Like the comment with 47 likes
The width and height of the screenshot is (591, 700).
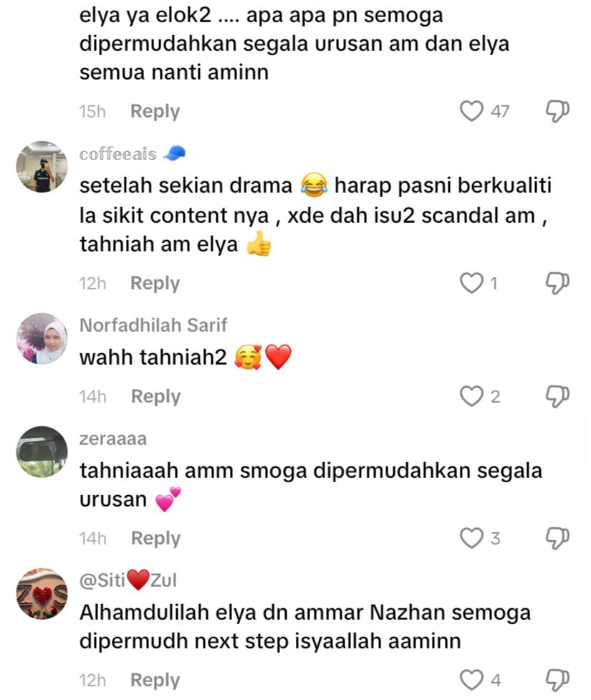click(472, 111)
